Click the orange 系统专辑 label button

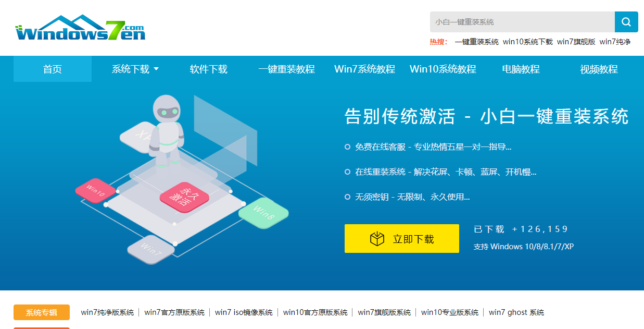pyautogui.click(x=42, y=312)
